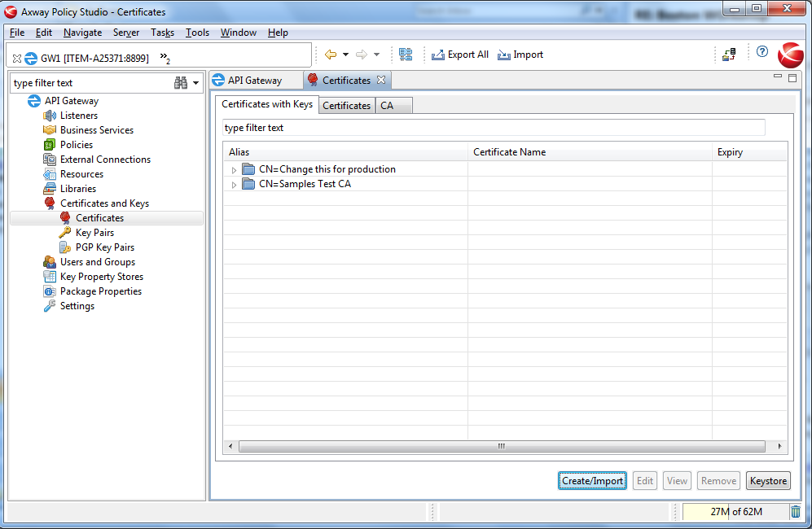This screenshot has height=529, width=812.
Task: Click the binoculars search icon
Action: coord(180,83)
